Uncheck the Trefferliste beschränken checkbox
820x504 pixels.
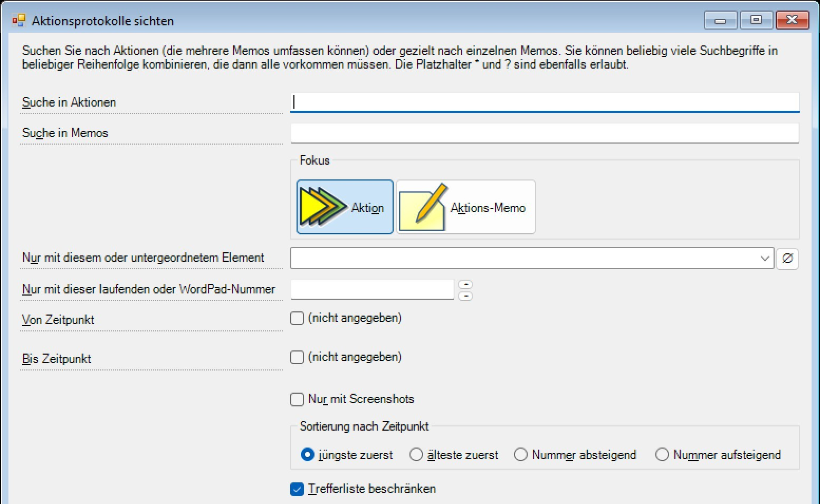coord(297,489)
